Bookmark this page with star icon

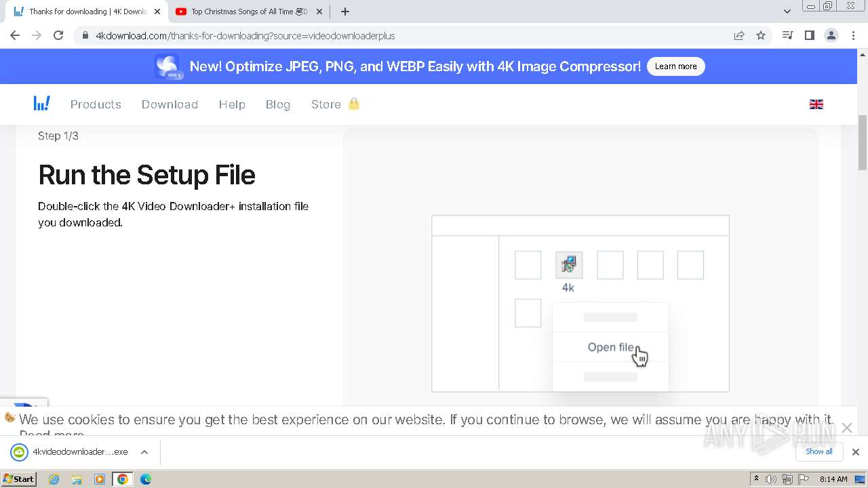[x=761, y=36]
